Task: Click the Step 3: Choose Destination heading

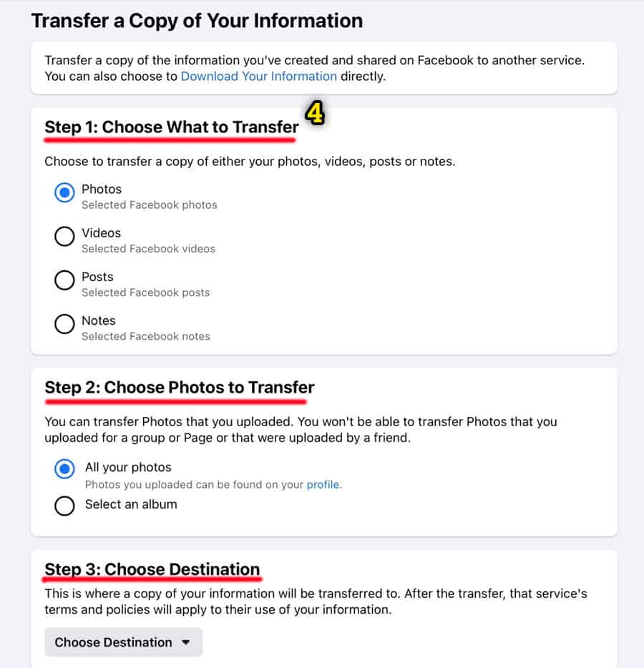Action: [x=152, y=569]
